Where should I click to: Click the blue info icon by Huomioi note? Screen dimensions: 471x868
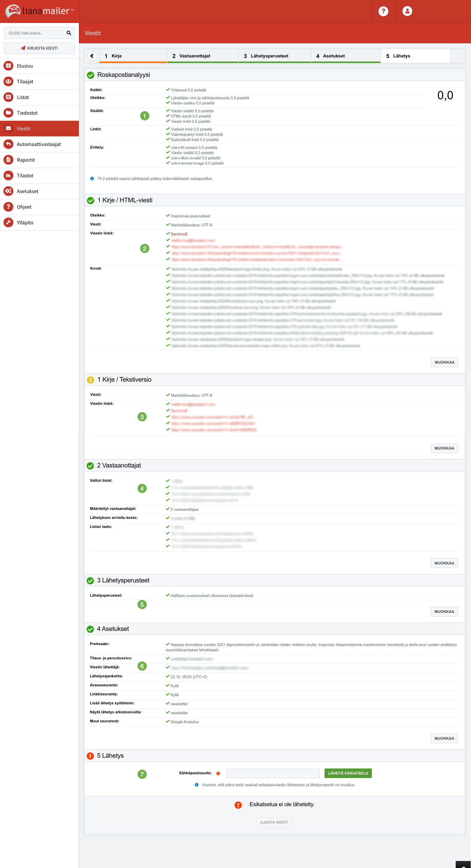(x=197, y=785)
